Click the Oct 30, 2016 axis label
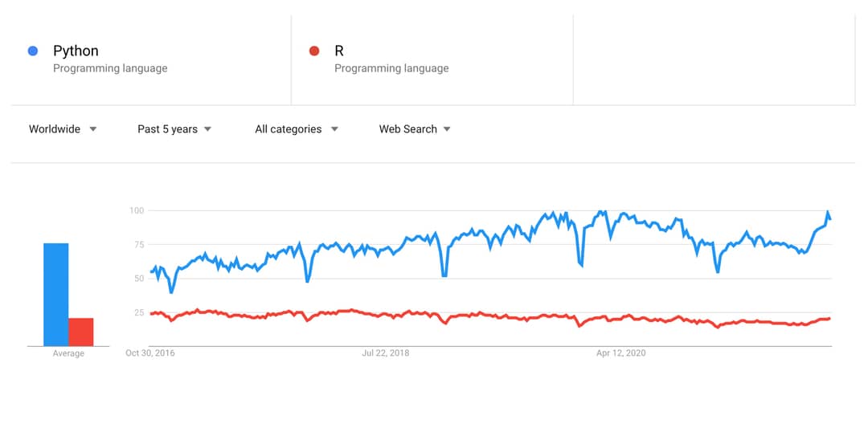The image size is (868, 448). [150, 353]
